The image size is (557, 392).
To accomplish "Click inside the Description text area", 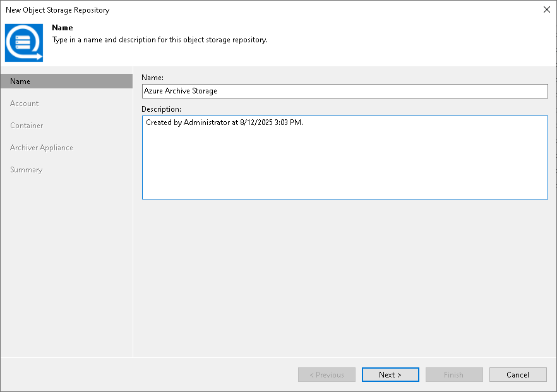I will point(345,157).
